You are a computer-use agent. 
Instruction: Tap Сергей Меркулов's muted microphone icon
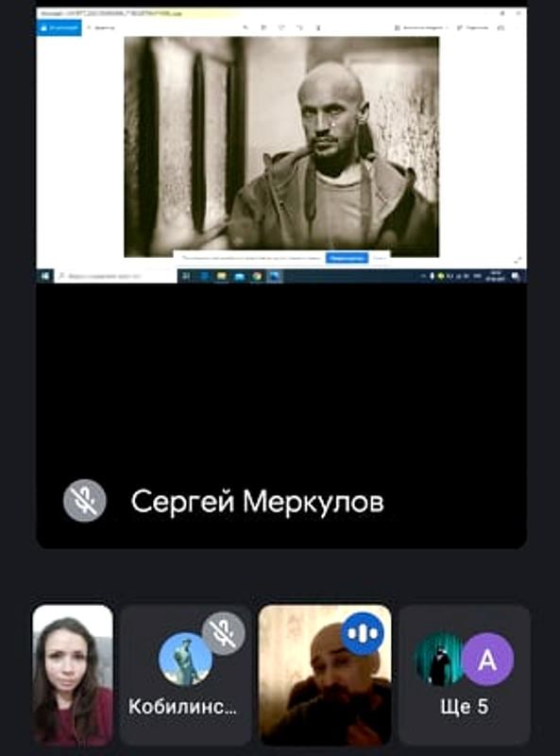click(x=85, y=501)
